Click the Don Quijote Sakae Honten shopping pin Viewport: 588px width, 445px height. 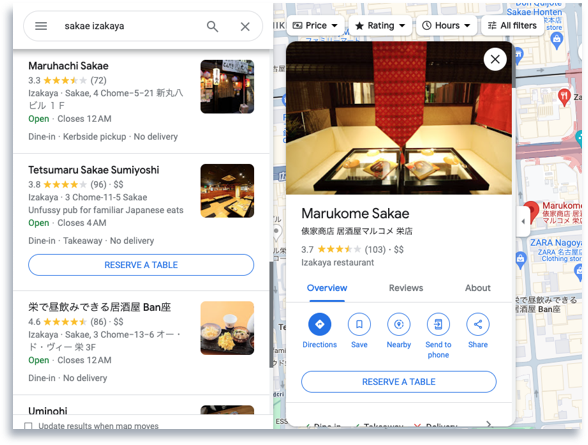pos(557,40)
